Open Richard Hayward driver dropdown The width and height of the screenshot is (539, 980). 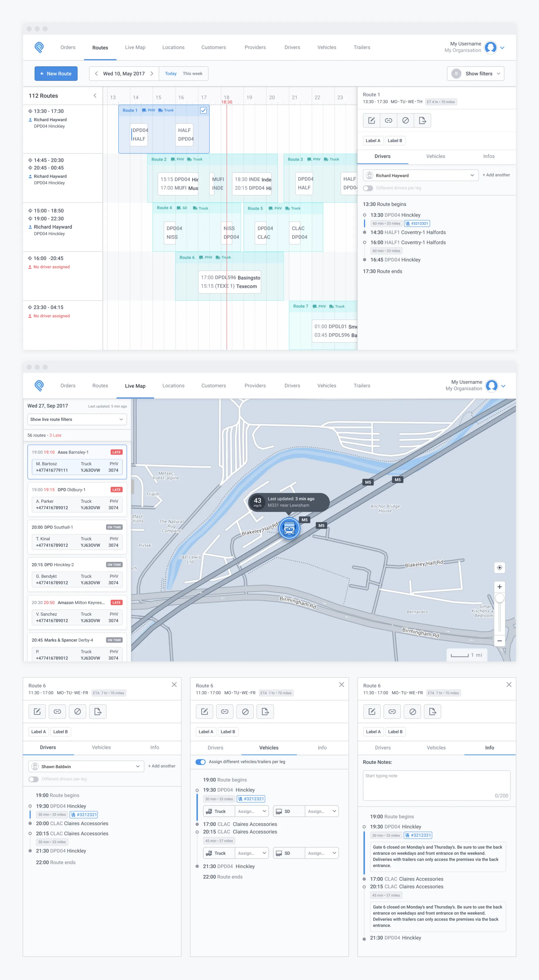coord(421,175)
